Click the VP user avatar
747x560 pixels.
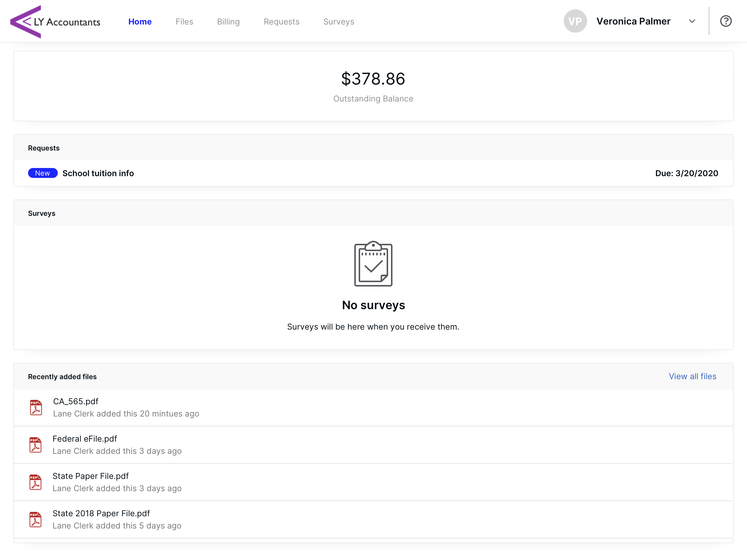click(x=575, y=21)
